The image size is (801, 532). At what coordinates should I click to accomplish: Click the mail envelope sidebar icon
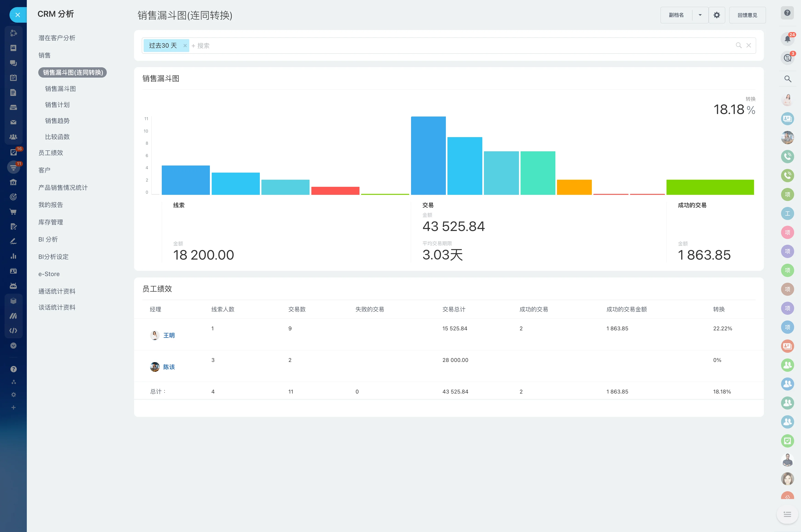tap(13, 122)
